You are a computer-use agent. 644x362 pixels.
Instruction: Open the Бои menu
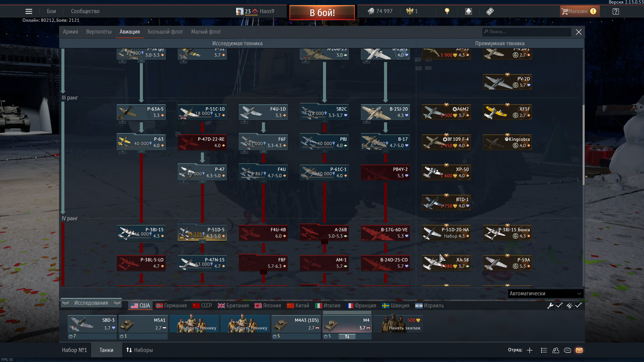(x=51, y=11)
